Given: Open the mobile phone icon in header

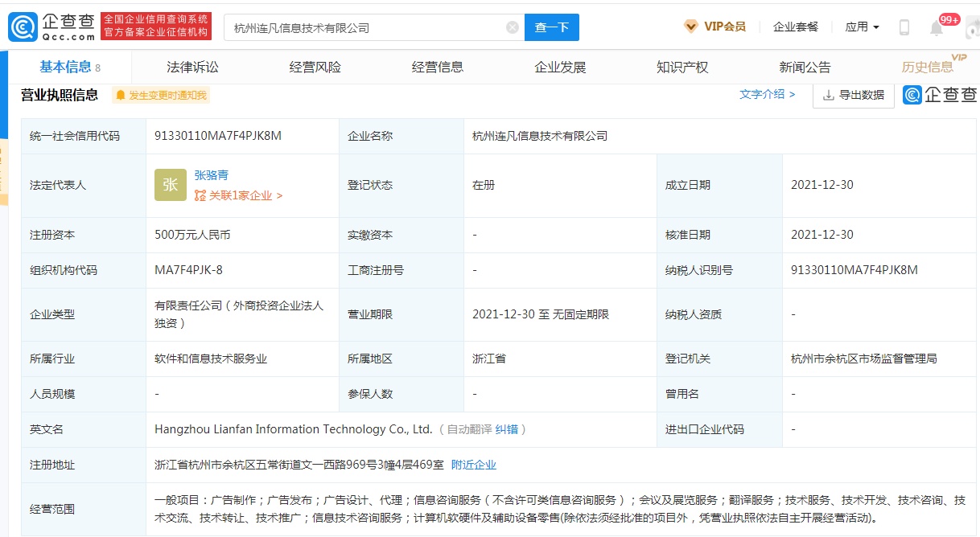Looking at the screenshot, I should coord(904,27).
